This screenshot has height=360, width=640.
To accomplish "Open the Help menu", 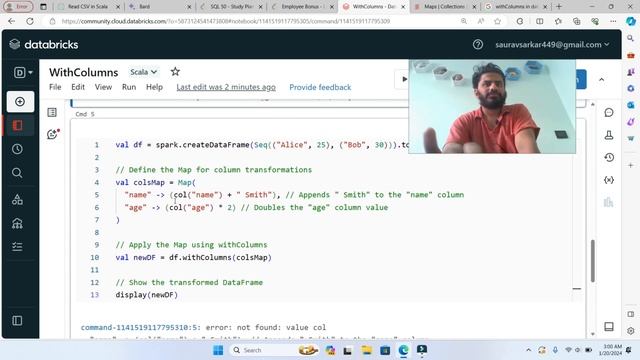I will [x=154, y=87].
